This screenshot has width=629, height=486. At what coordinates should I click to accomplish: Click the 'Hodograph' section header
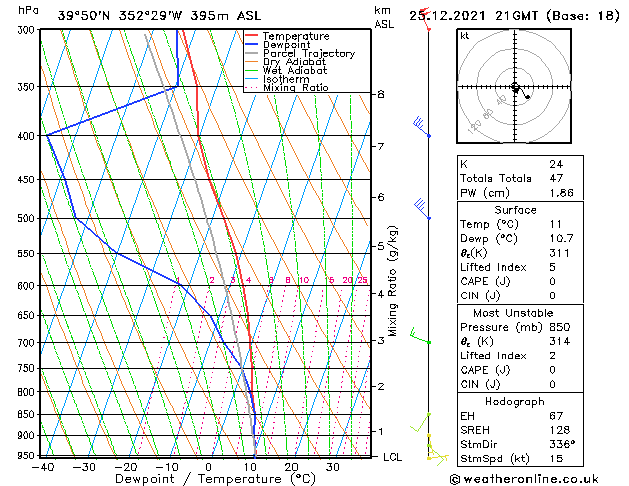click(515, 402)
